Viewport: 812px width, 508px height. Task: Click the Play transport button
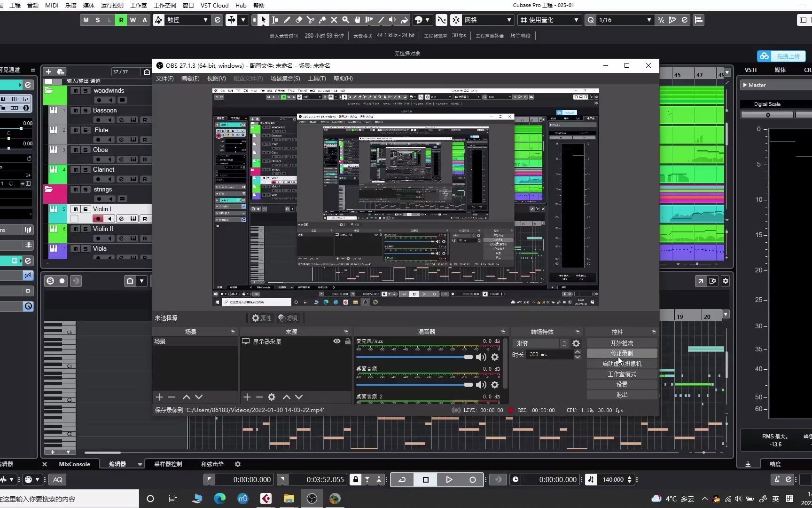point(449,480)
